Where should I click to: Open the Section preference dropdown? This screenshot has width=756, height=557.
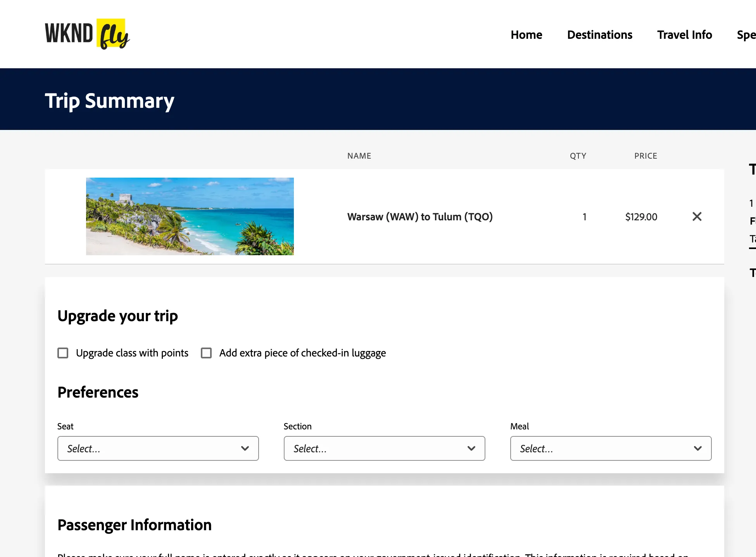(385, 448)
